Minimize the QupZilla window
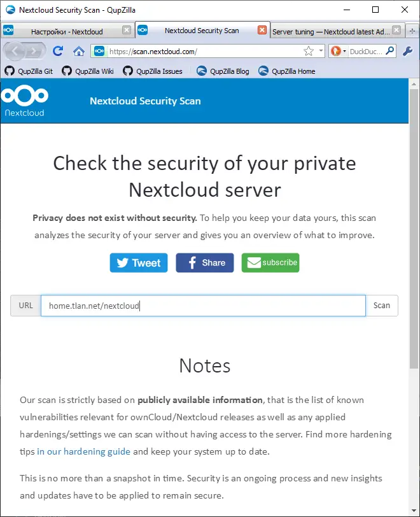420x517 pixels. (x=347, y=10)
